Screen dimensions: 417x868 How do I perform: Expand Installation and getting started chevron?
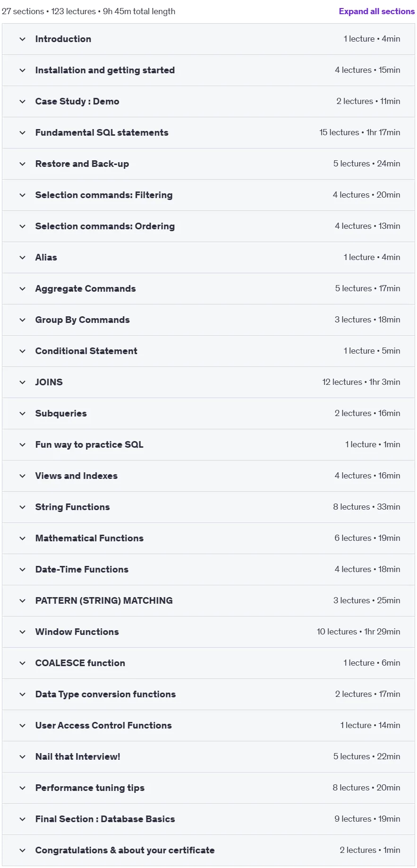click(22, 70)
